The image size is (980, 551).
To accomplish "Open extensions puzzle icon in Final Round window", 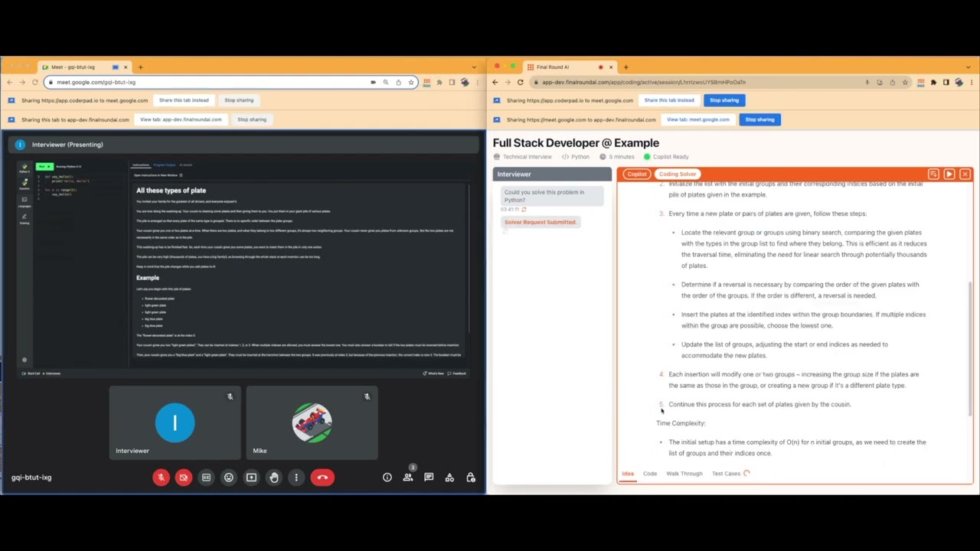I will click(933, 82).
